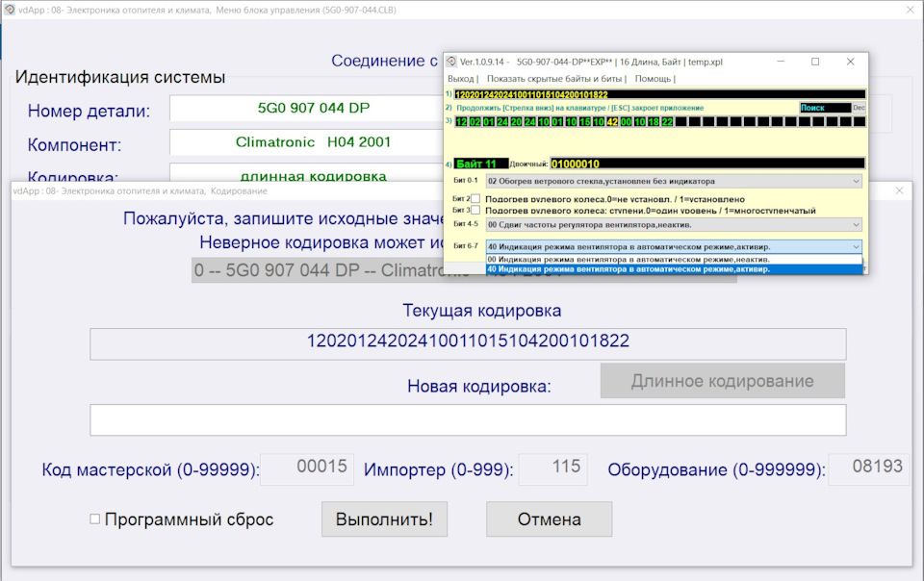Select byte cell 12 in byte row

(x=461, y=122)
